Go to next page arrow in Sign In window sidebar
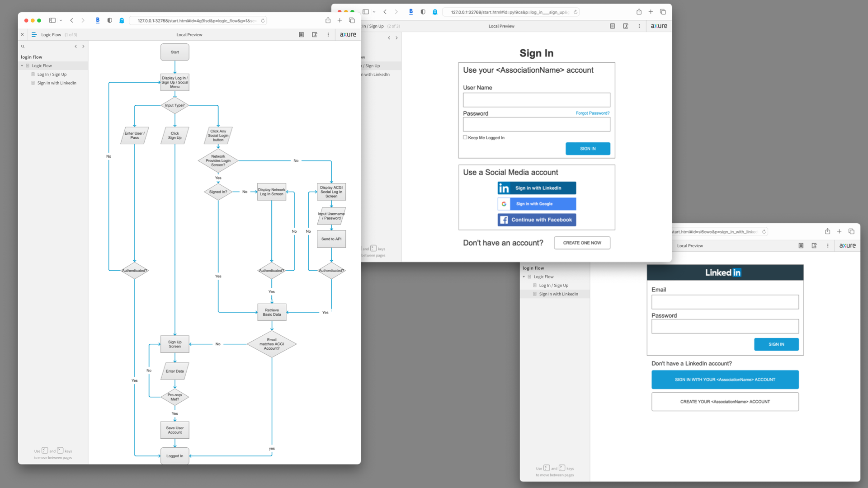The height and width of the screenshot is (488, 868). click(x=396, y=38)
